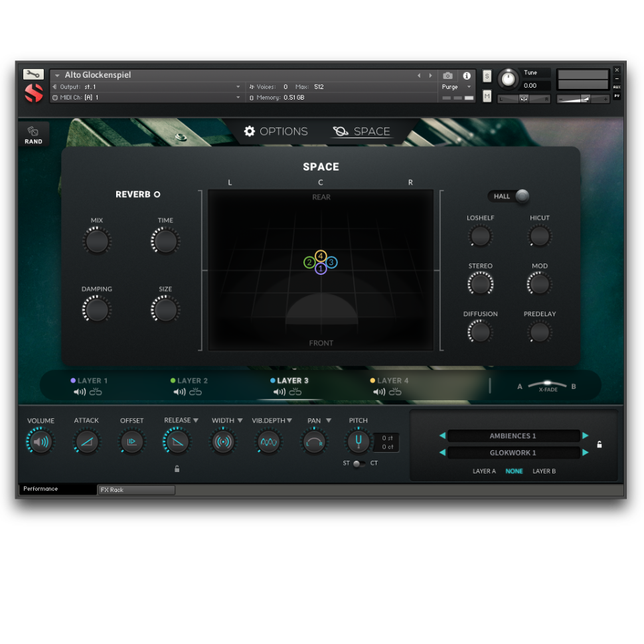Click the lock icon below Release knob
644x644 pixels.
(x=177, y=469)
